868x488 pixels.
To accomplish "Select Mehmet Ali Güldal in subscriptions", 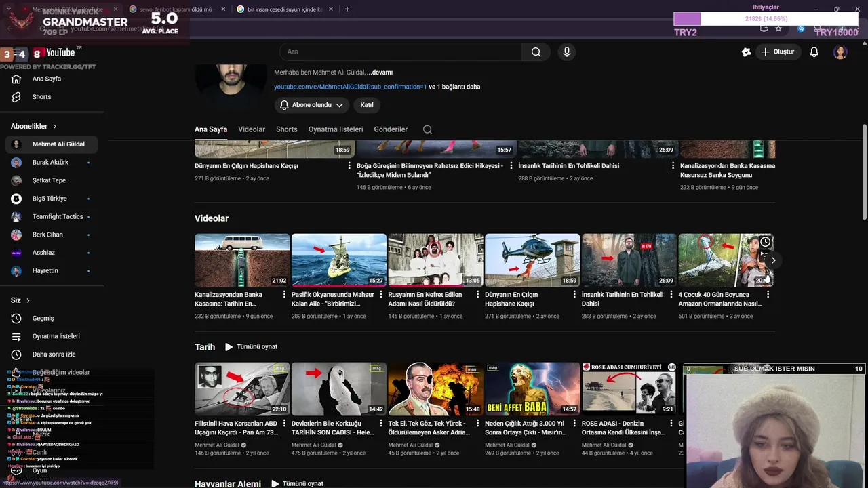I will tap(52, 144).
